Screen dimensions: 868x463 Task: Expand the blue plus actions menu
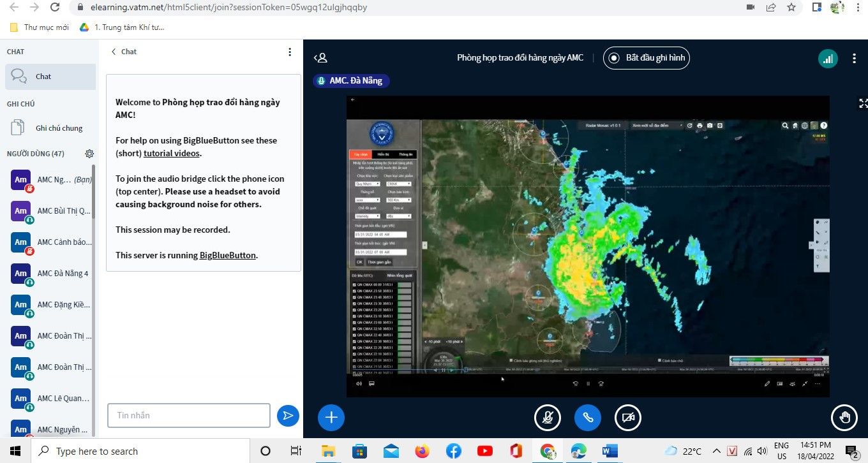[331, 418]
